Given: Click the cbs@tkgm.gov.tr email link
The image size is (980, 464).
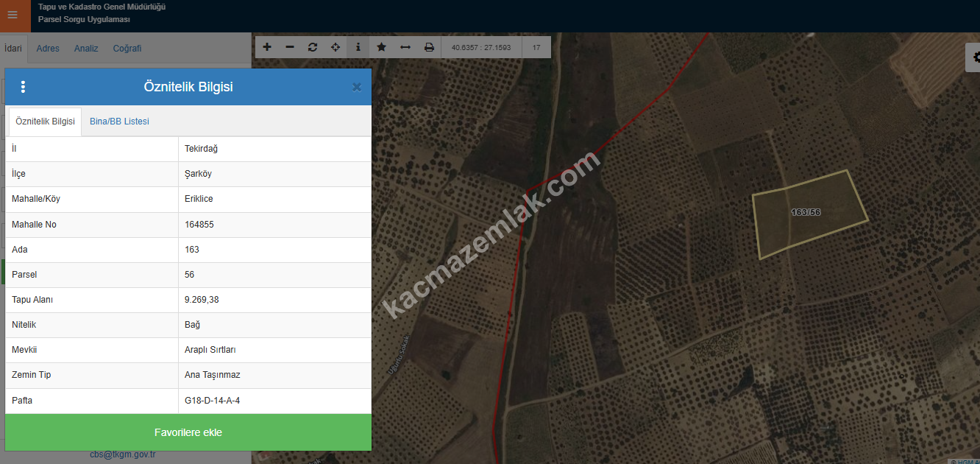Looking at the screenshot, I should 122,455.
